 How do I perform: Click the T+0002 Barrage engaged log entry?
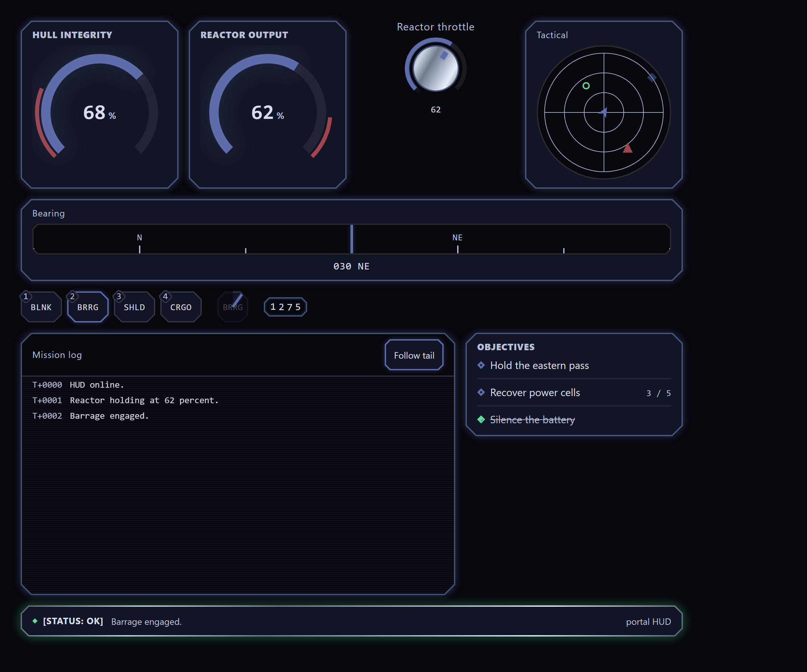click(238, 416)
